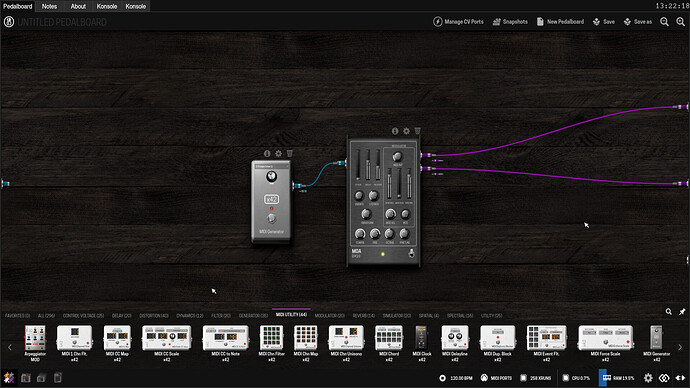The image size is (690, 388).
Task: Click the bypass arrows icon at bottom-right
Action: 680,377
